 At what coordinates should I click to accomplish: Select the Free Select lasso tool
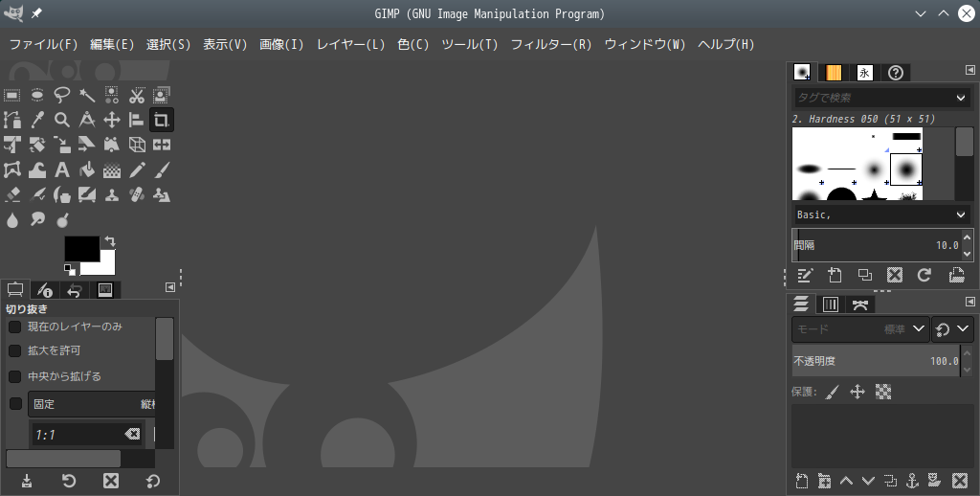62,95
